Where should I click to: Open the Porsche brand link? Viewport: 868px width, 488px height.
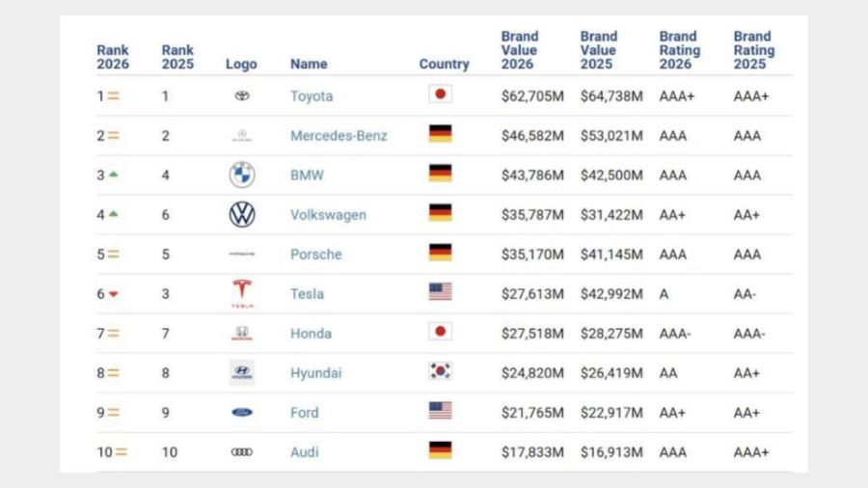point(315,255)
